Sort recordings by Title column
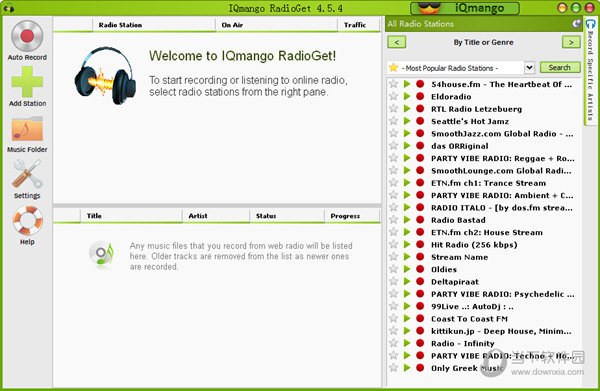The image size is (600, 391). [x=131, y=216]
